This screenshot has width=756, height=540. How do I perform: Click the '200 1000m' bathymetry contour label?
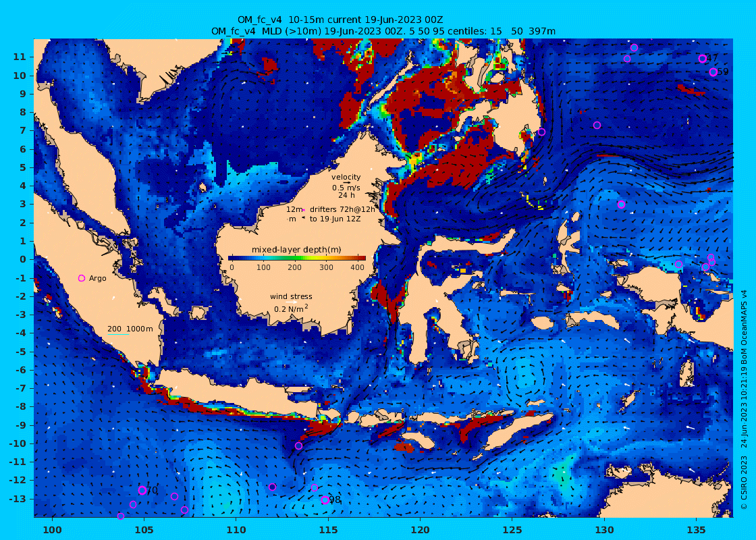[x=130, y=329]
